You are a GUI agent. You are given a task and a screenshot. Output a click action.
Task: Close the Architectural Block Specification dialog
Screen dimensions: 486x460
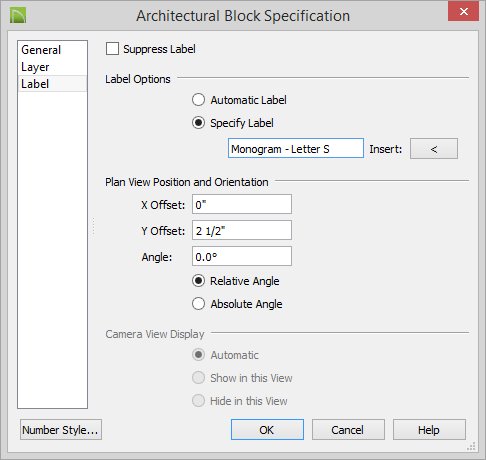pyautogui.click(x=463, y=11)
